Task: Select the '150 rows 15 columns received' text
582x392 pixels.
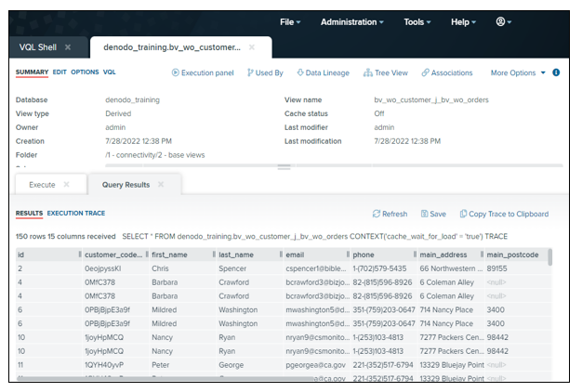Action: (66, 236)
